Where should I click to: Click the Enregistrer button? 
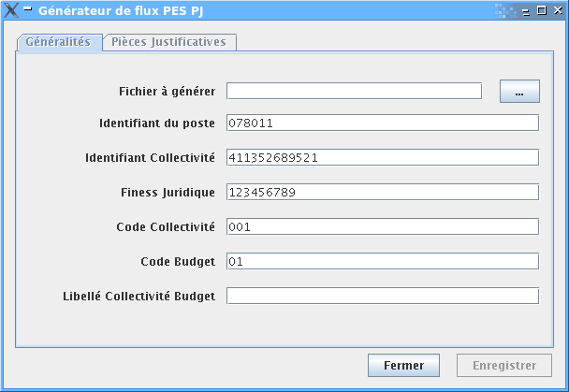(x=504, y=366)
